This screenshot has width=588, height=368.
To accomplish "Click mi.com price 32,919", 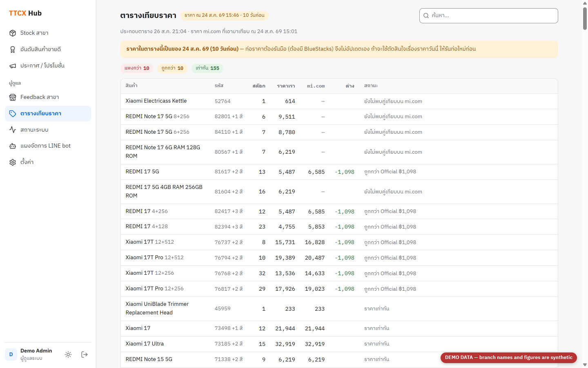I will (x=315, y=344).
